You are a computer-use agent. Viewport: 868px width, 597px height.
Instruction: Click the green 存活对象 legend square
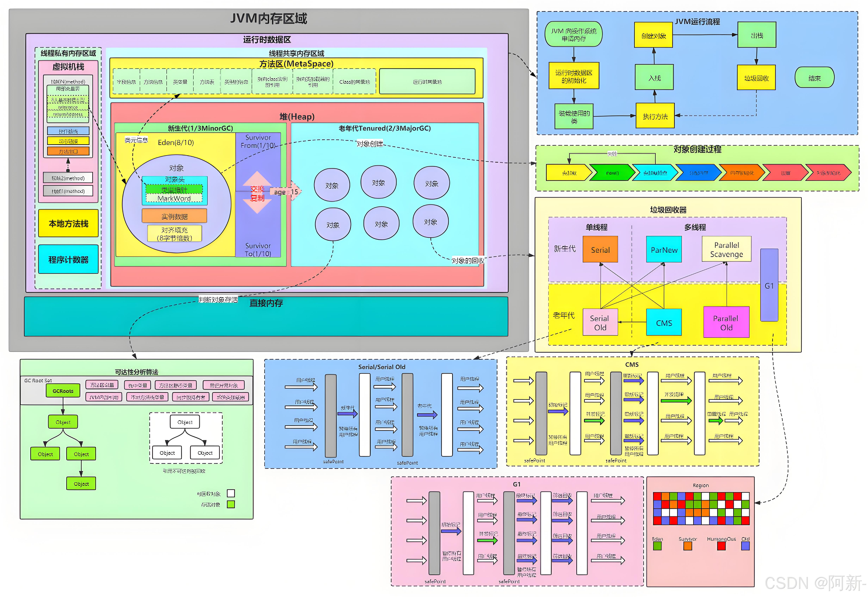pos(231,504)
